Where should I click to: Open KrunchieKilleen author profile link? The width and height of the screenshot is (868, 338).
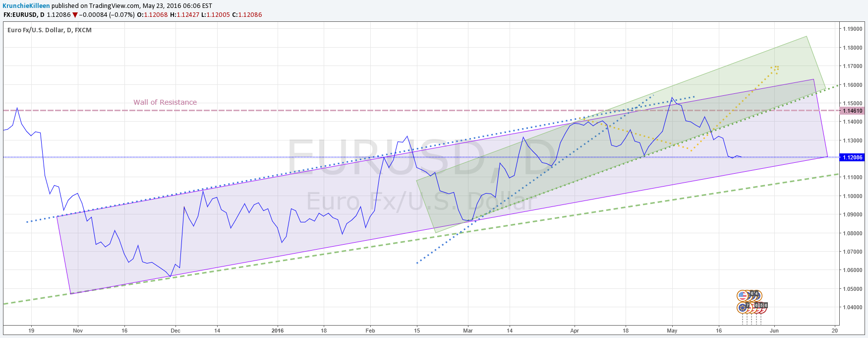point(26,6)
